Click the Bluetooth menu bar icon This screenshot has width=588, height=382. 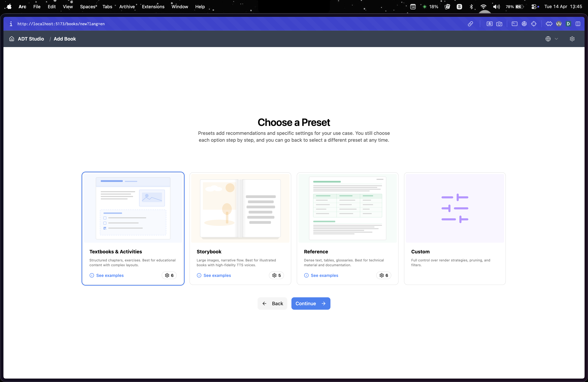[471, 7]
